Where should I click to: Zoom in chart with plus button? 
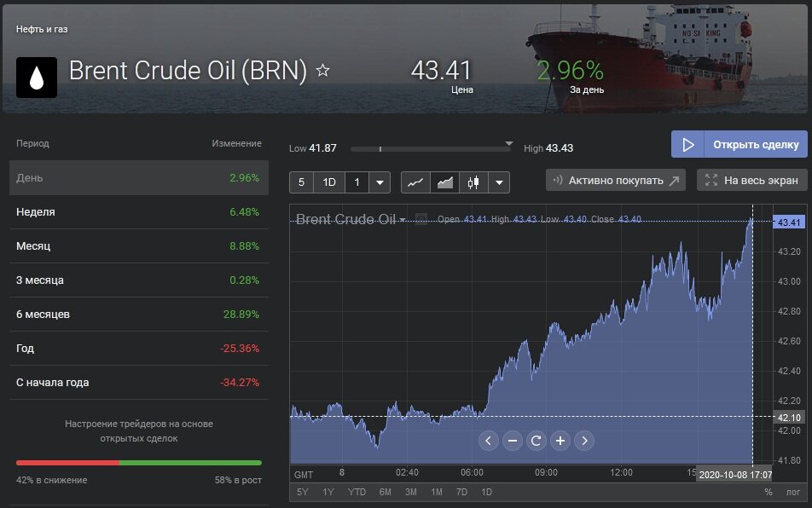tap(560, 441)
